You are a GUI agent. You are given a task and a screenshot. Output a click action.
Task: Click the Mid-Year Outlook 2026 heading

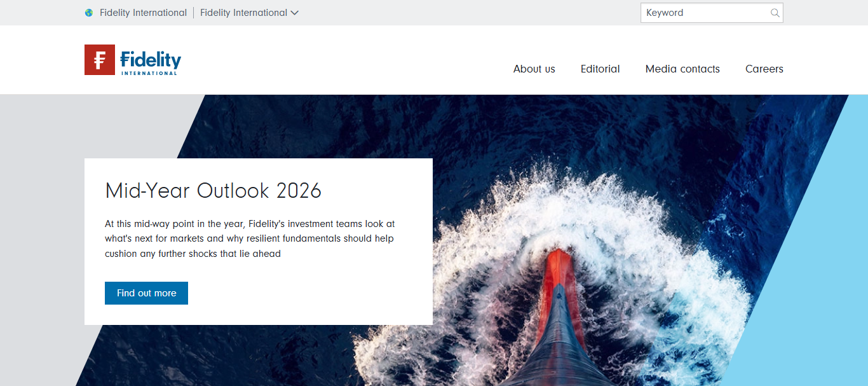[x=214, y=190]
